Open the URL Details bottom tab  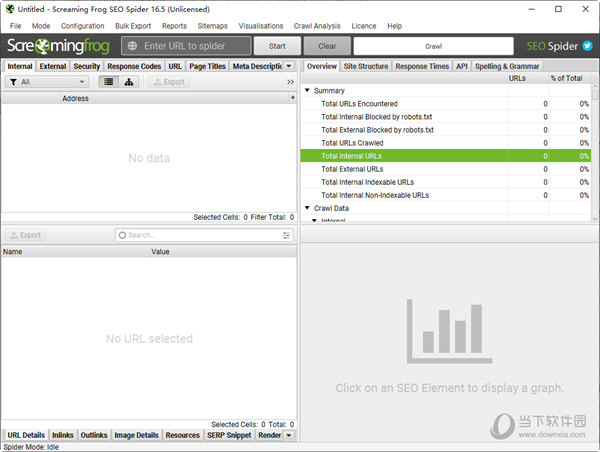pyautogui.click(x=26, y=435)
